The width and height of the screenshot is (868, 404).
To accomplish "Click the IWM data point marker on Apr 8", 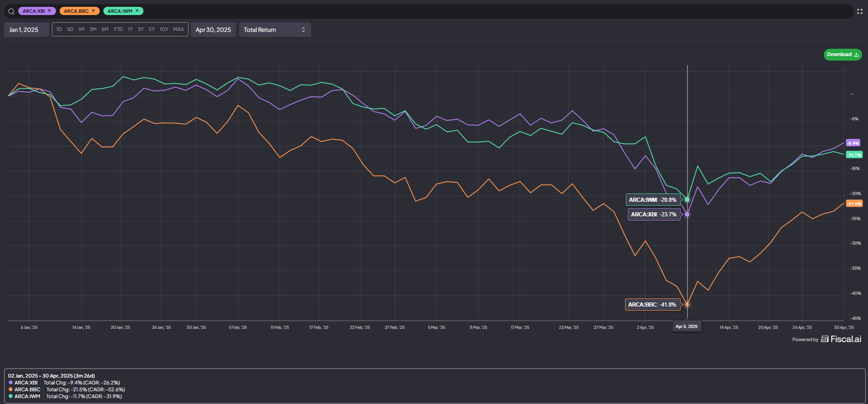I will coord(687,199).
